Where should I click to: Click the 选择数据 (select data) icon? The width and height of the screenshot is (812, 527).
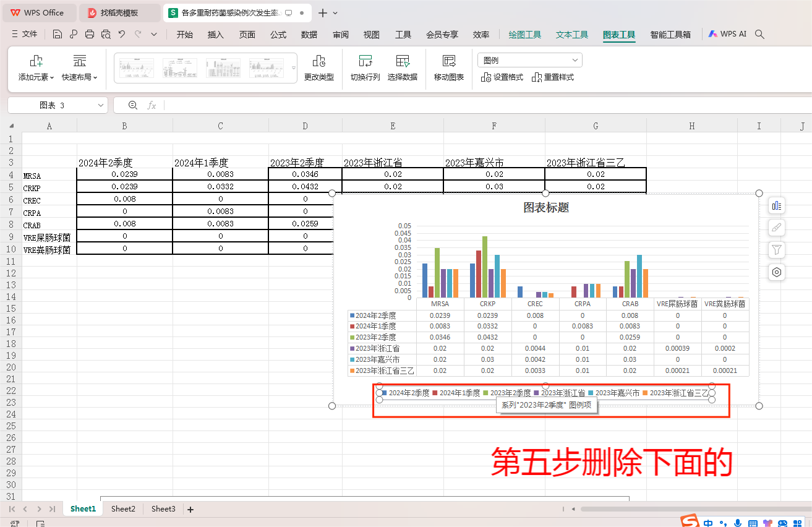tap(403, 67)
